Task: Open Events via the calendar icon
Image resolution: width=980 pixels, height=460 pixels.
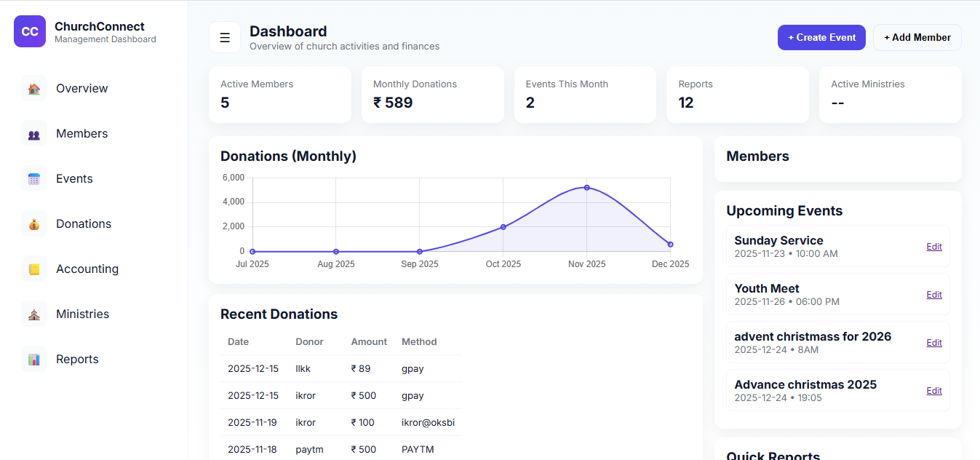Action: click(x=33, y=178)
